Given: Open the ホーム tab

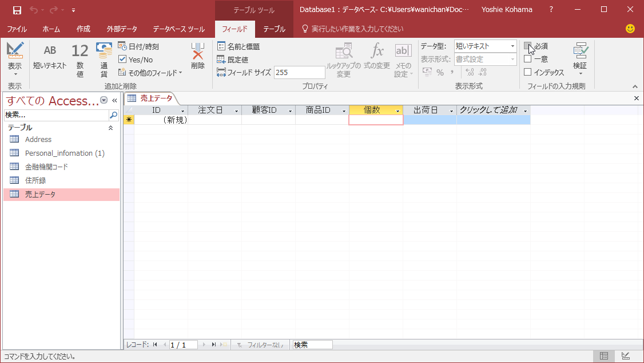Looking at the screenshot, I should (x=51, y=29).
